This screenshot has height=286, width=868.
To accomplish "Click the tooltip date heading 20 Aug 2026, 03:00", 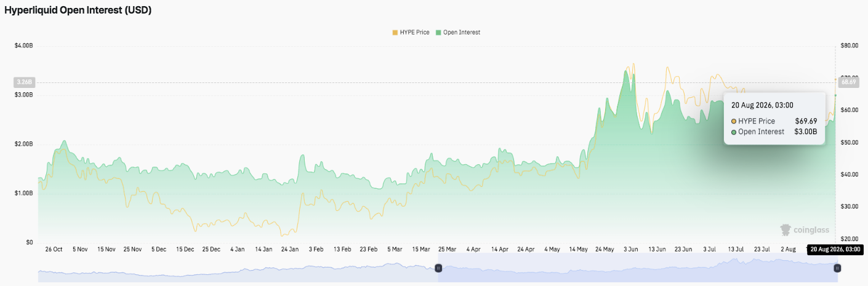I will (762, 105).
